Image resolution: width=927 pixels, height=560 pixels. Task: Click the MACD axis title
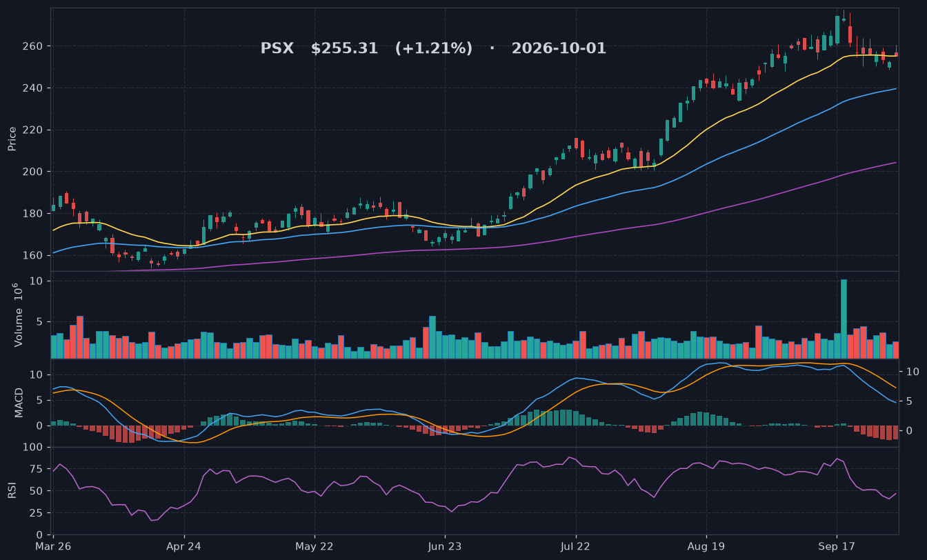(x=19, y=402)
